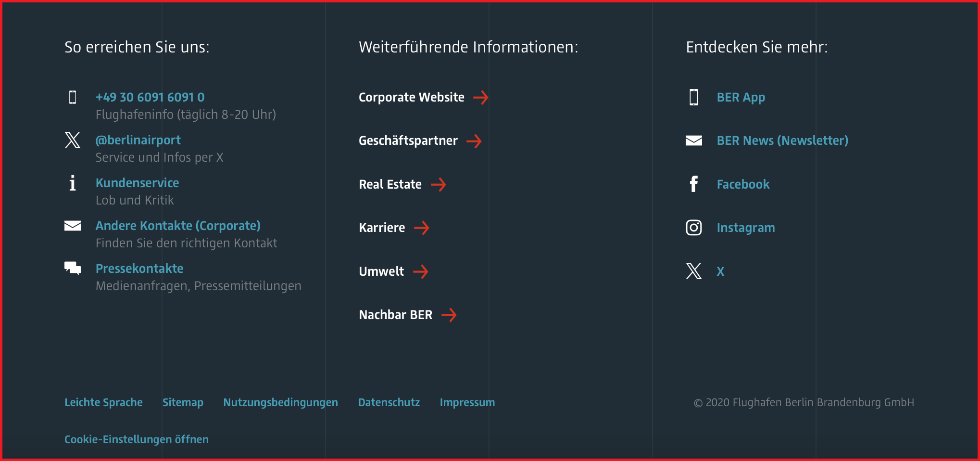This screenshot has height=461, width=980.
Task: Call the airport phone number link
Action: 150,97
